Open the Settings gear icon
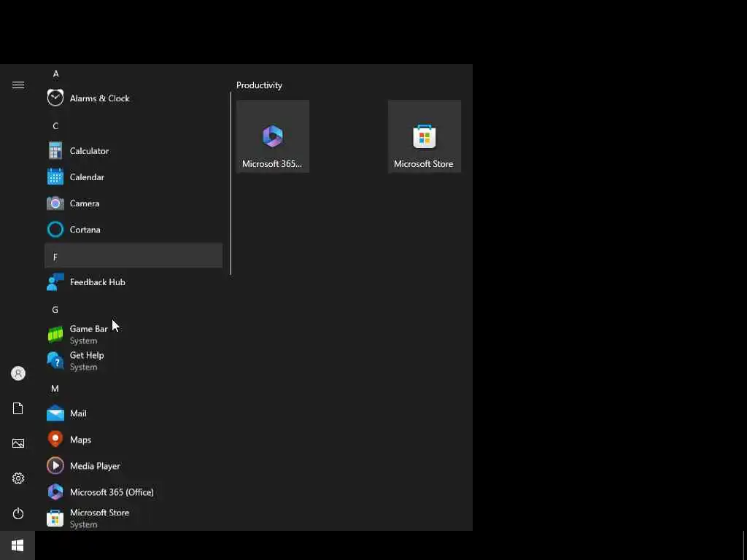Screen dimensions: 747x560 pos(18,478)
